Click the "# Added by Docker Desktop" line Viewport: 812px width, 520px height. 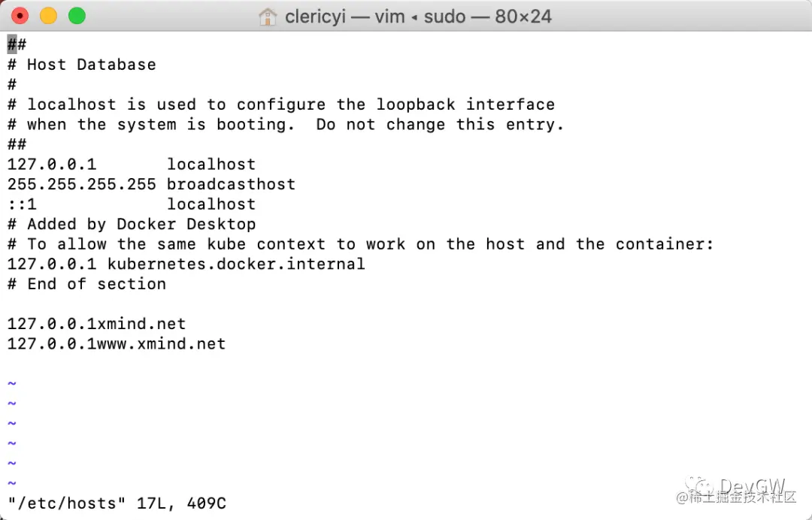(x=132, y=224)
